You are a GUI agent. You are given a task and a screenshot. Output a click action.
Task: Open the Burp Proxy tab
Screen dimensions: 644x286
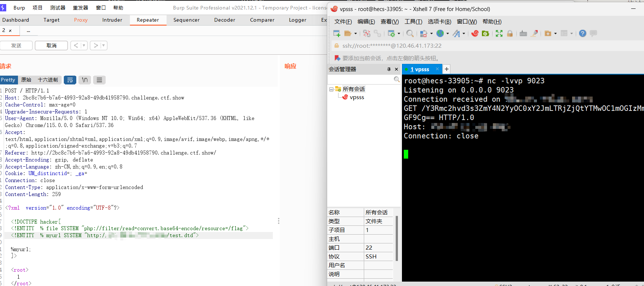(x=81, y=20)
